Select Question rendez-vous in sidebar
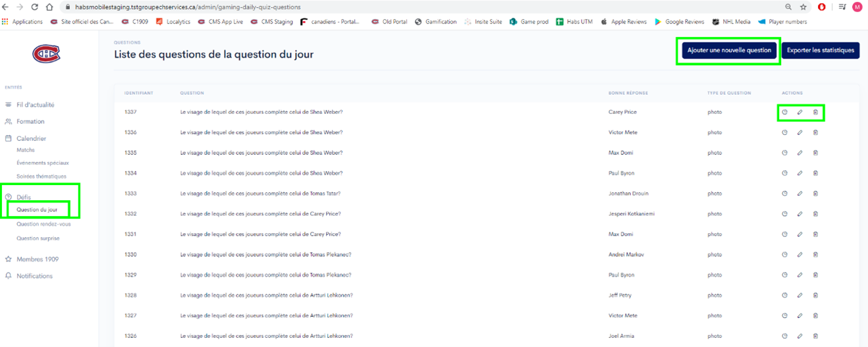 coord(43,225)
